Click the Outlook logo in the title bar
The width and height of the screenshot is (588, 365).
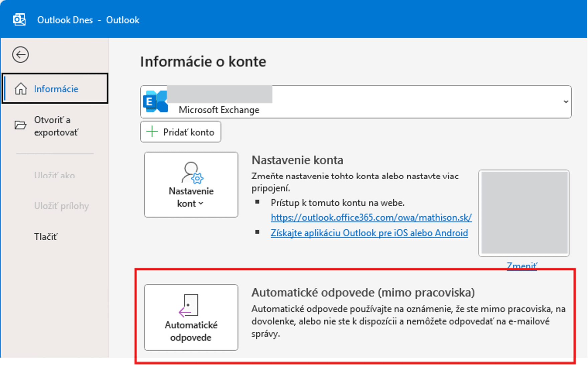click(x=19, y=19)
